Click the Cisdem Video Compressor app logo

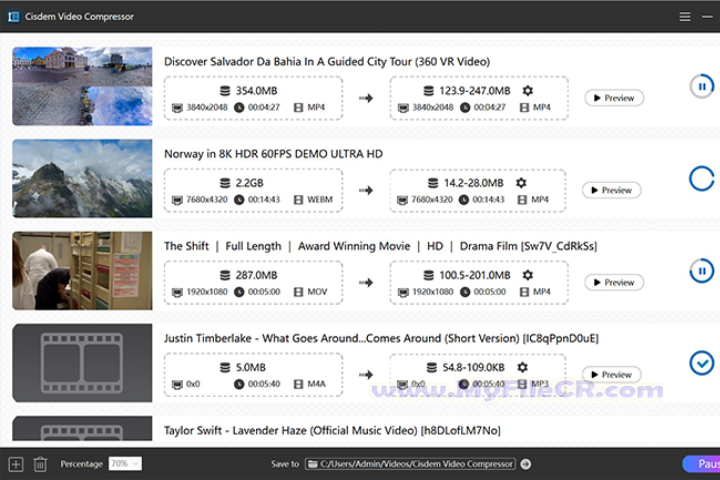(x=14, y=17)
